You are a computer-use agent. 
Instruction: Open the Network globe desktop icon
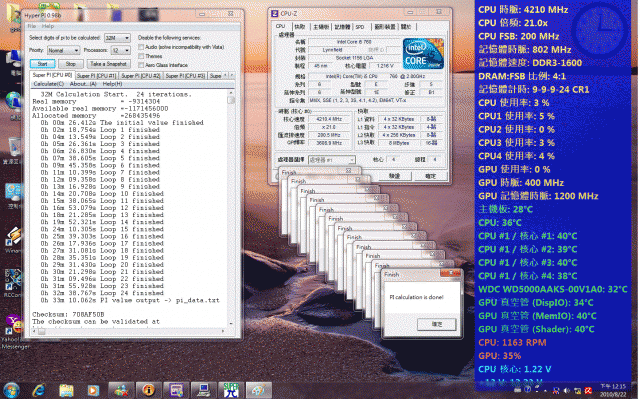pyautogui.click(x=14, y=104)
